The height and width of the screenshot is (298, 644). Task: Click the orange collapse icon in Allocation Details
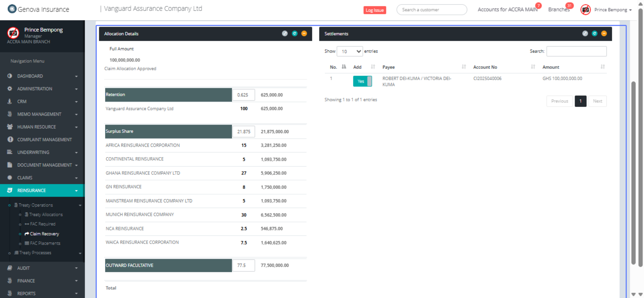pyautogui.click(x=304, y=34)
